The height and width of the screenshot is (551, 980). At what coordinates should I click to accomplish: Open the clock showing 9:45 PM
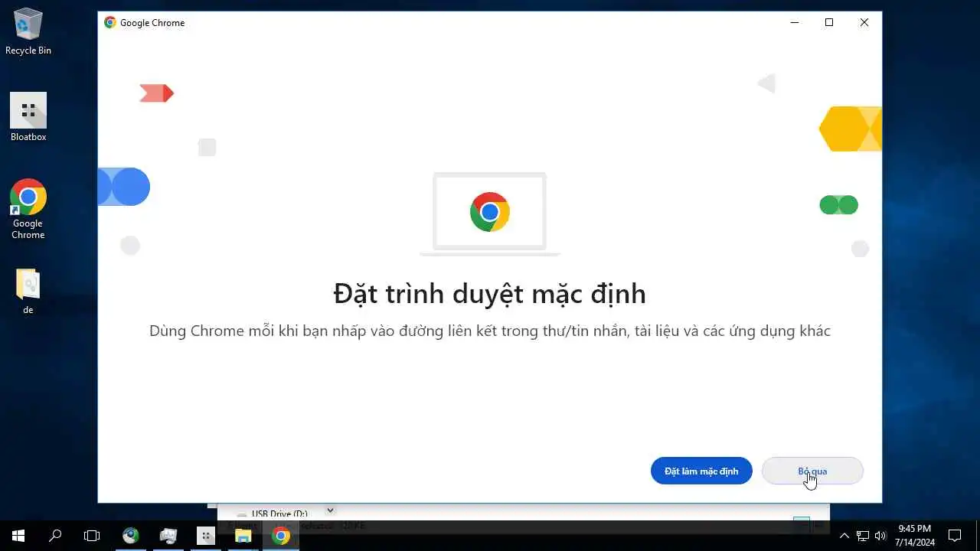(915, 536)
